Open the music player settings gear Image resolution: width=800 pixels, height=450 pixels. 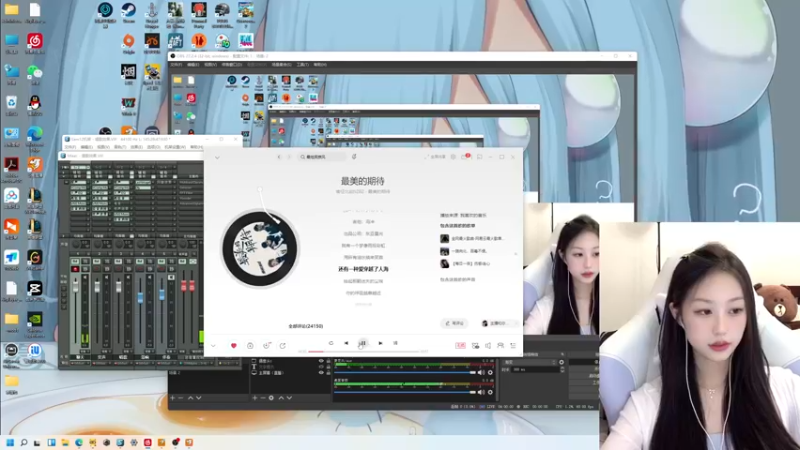[x=453, y=157]
